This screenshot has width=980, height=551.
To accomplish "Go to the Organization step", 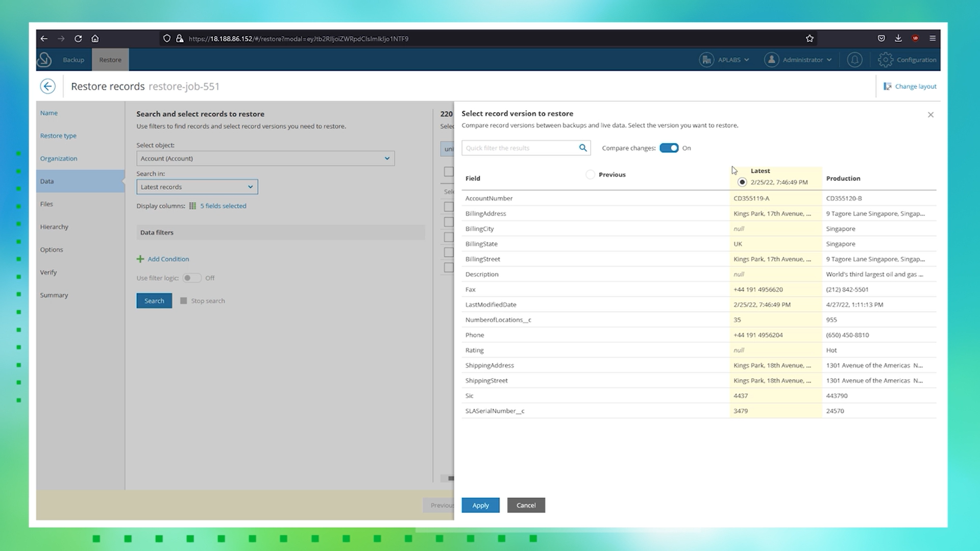I will point(59,159).
